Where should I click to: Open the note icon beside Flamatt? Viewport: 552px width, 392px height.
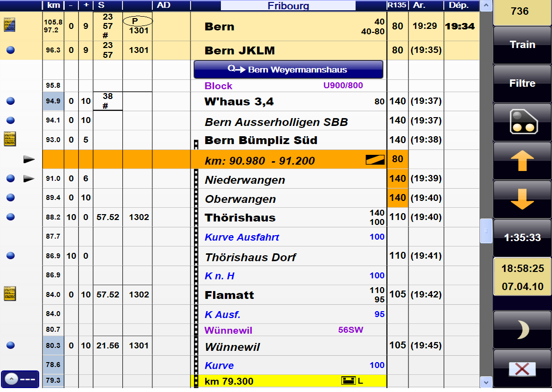click(x=10, y=294)
